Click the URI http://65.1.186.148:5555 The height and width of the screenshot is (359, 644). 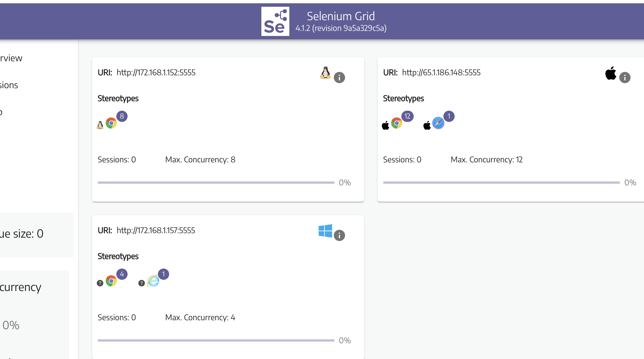click(x=441, y=73)
